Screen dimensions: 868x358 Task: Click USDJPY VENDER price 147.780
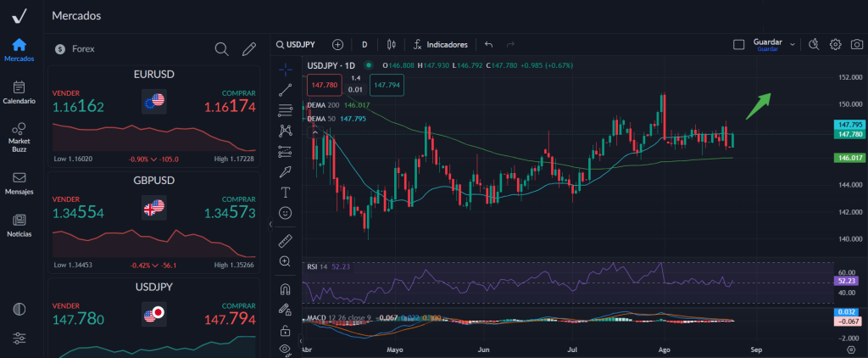78,319
